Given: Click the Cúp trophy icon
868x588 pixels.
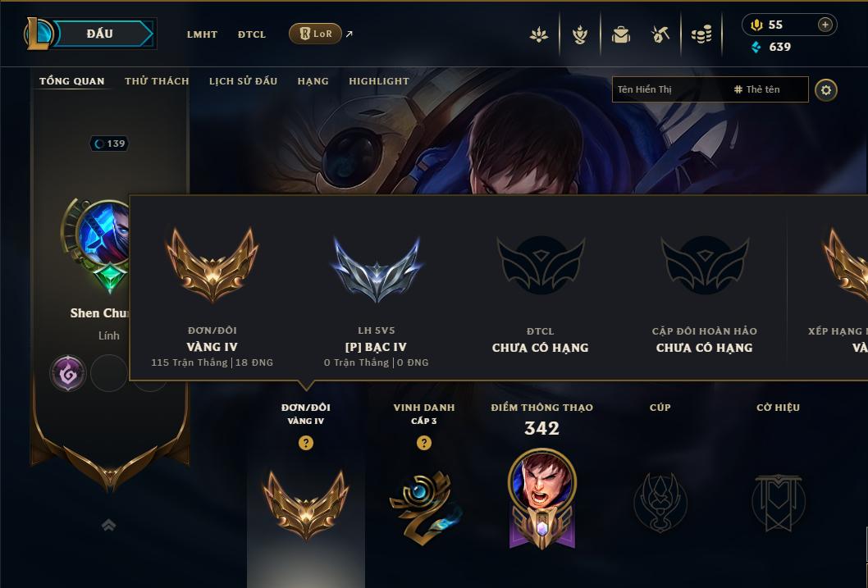Looking at the screenshot, I should (660, 502).
